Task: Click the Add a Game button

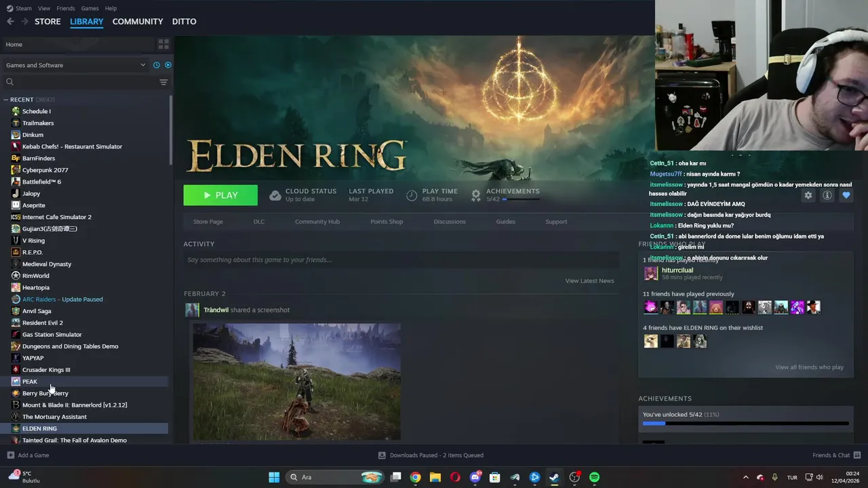Action: coord(28,455)
